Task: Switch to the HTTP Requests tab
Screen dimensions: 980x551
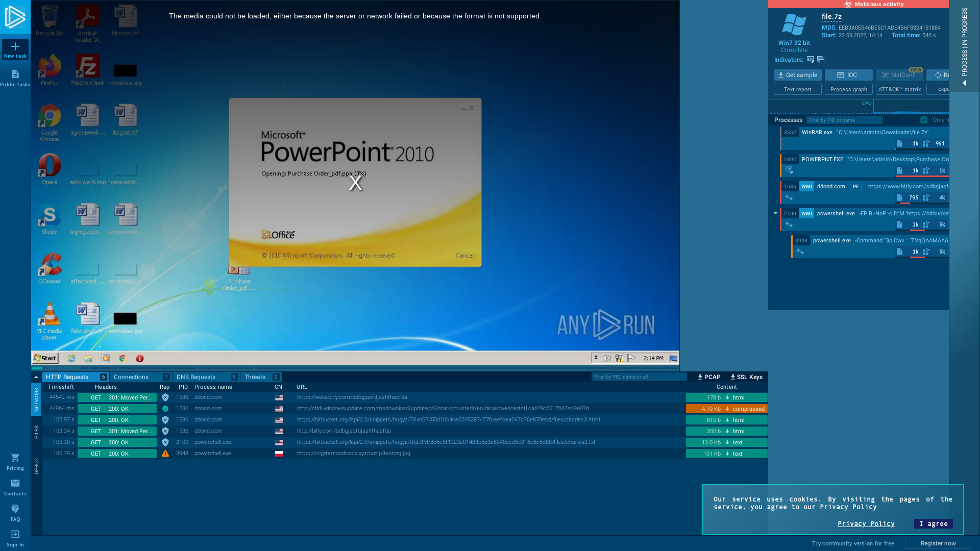Action: tap(76, 377)
